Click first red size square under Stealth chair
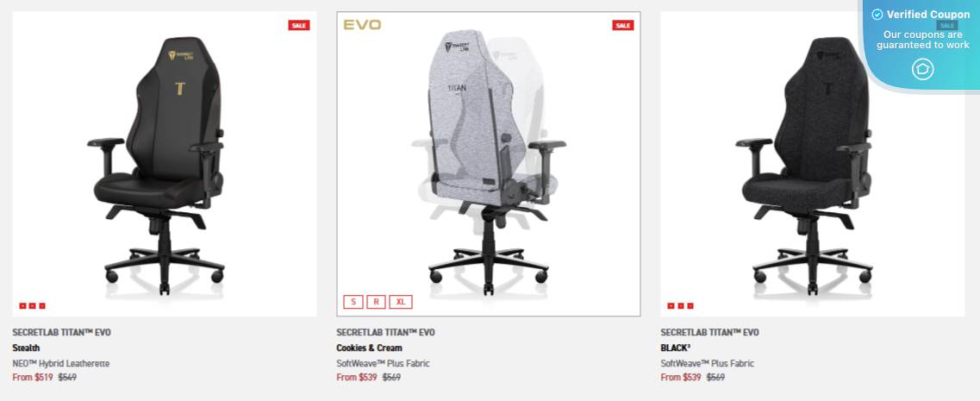980x401 pixels. click(x=22, y=306)
